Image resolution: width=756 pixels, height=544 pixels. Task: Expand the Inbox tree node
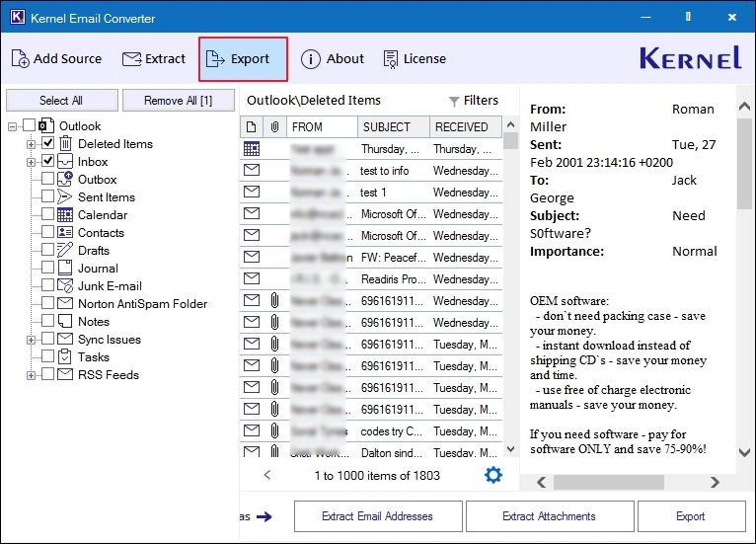(31, 162)
